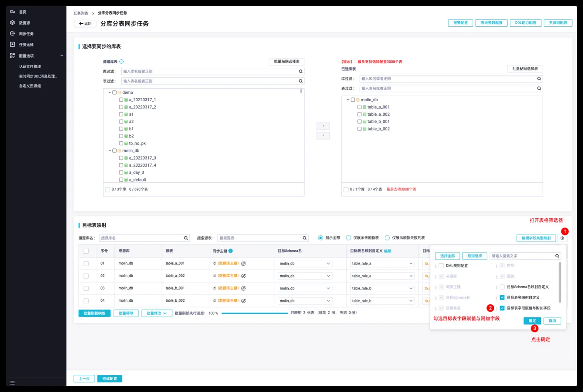
Task: Click the batch refresh progress bar
Action: [x=254, y=313]
